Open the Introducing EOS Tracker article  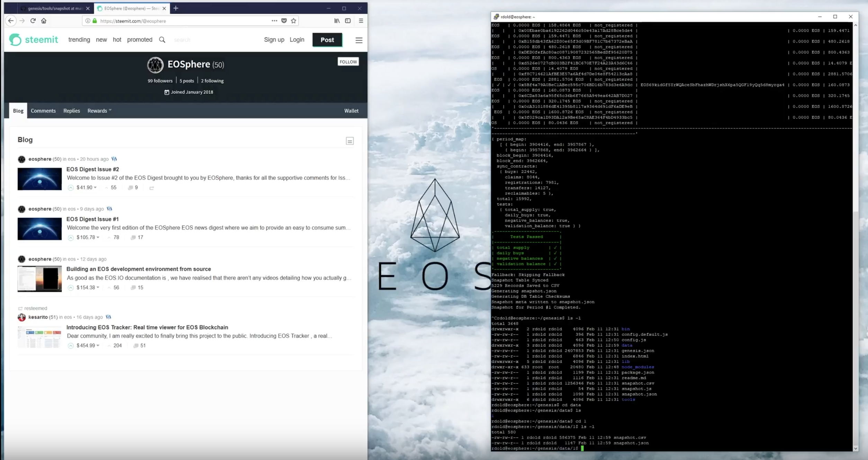click(x=147, y=327)
